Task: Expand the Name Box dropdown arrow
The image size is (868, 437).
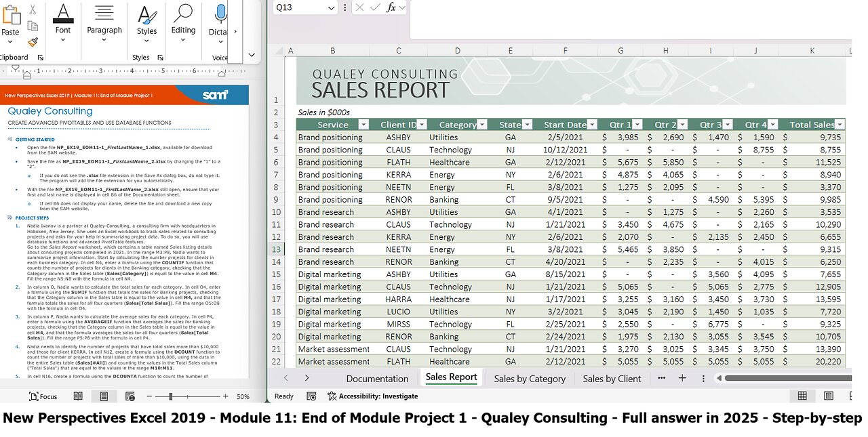Action: click(x=331, y=7)
